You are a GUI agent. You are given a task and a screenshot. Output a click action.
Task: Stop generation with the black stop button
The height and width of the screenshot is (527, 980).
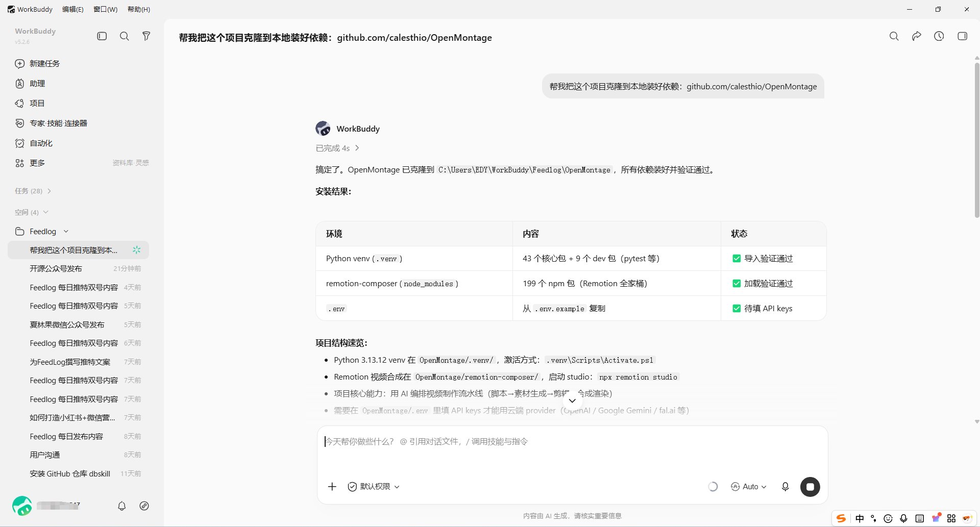(810, 487)
